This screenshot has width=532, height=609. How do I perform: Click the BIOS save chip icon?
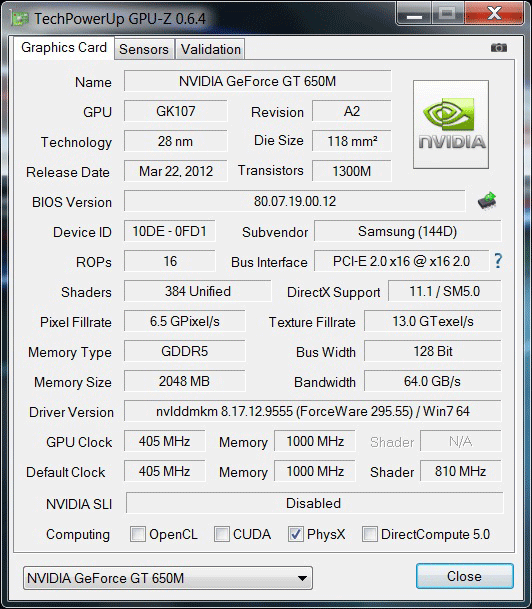[x=487, y=200]
